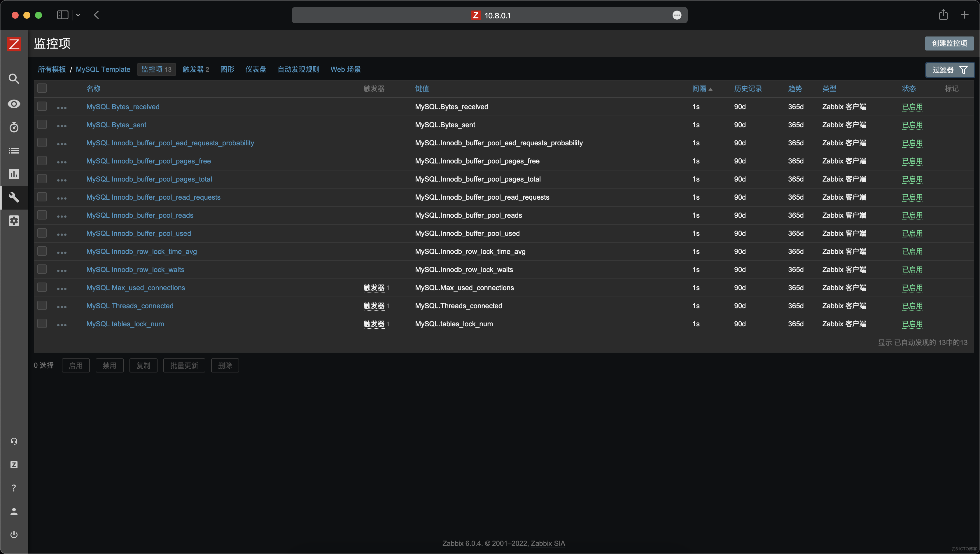This screenshot has width=980, height=554.
Task: Check the MySQL Bytes_sent row checkbox
Action: click(42, 124)
